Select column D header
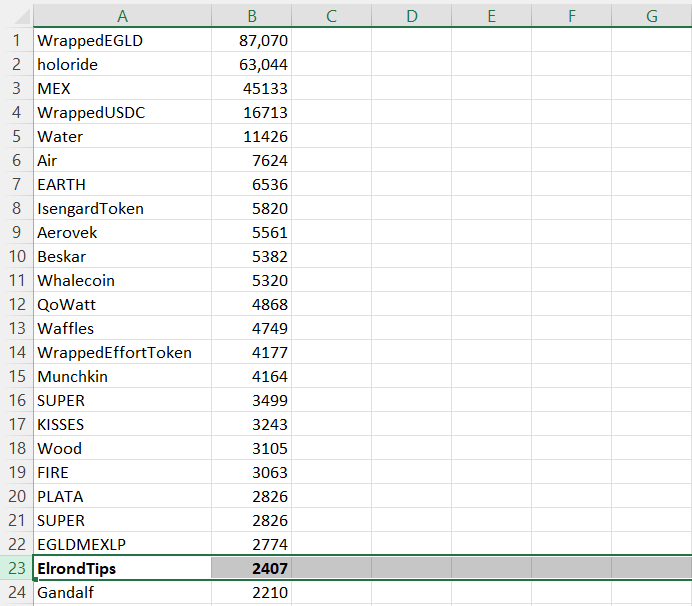 411,16
